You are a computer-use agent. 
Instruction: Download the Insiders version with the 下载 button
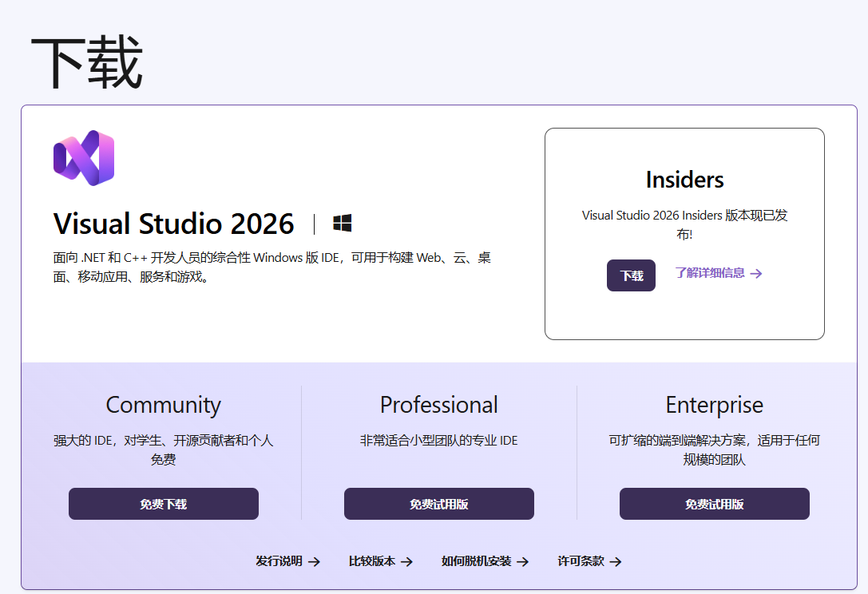631,275
